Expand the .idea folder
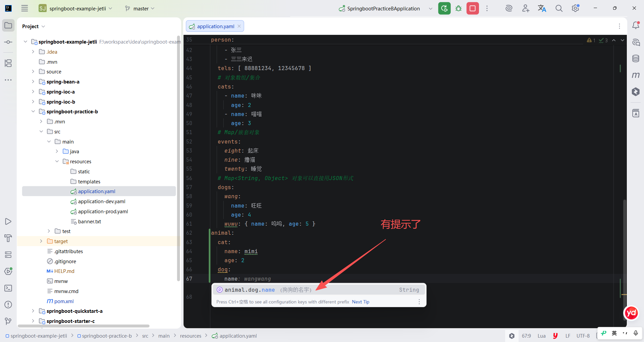The width and height of the screenshot is (644, 342). tap(33, 52)
